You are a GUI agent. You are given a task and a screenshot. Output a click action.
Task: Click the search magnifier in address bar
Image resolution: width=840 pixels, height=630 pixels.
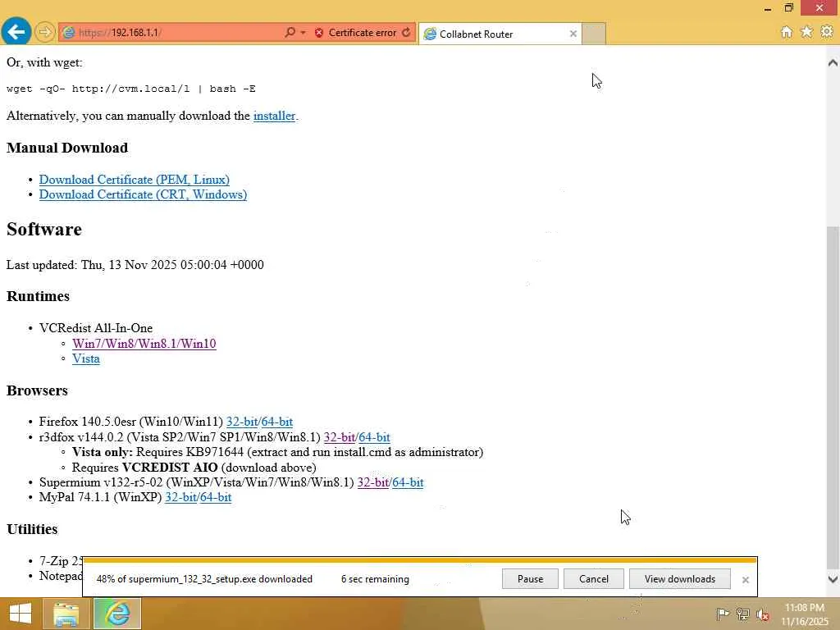[x=290, y=33]
